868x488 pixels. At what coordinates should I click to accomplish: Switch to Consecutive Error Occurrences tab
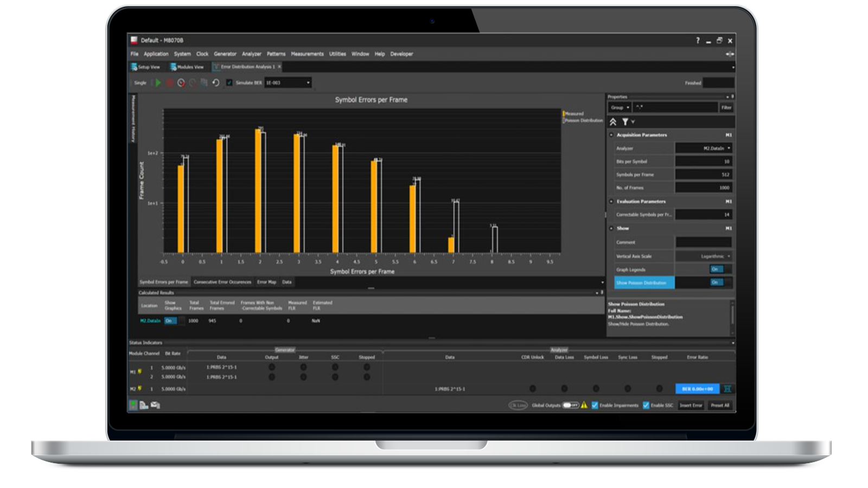pos(222,282)
